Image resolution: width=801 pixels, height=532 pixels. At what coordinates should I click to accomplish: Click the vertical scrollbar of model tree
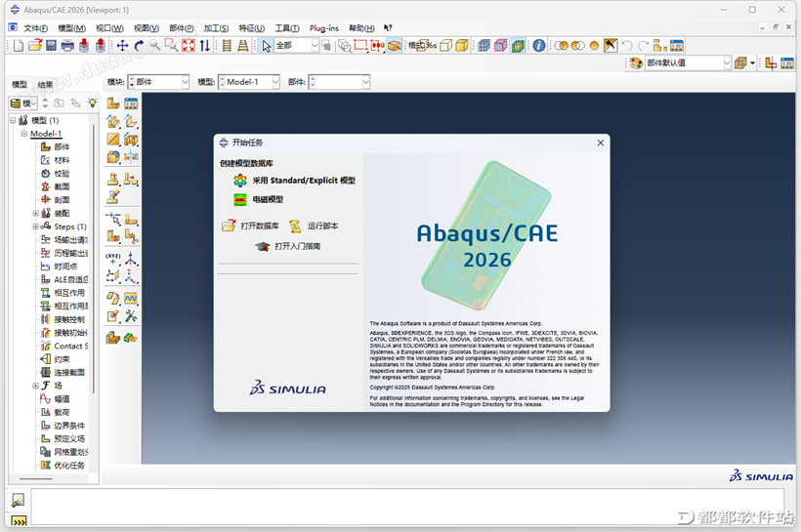click(x=94, y=259)
